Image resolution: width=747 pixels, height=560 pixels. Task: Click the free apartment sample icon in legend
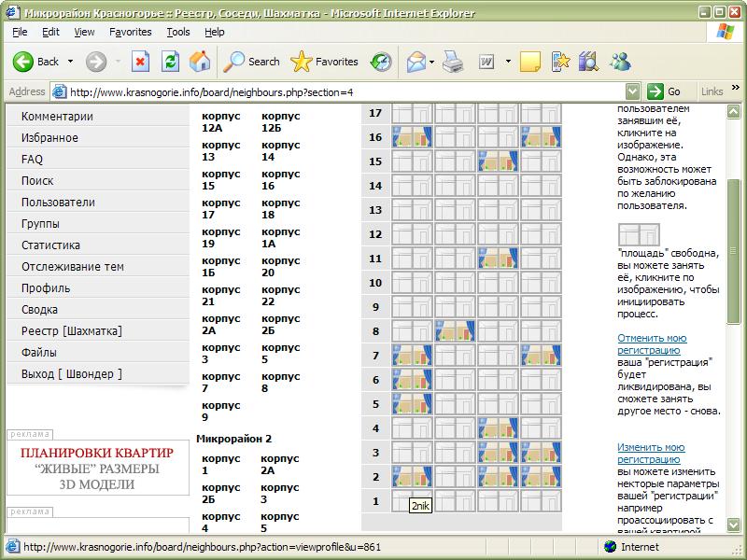coord(639,235)
